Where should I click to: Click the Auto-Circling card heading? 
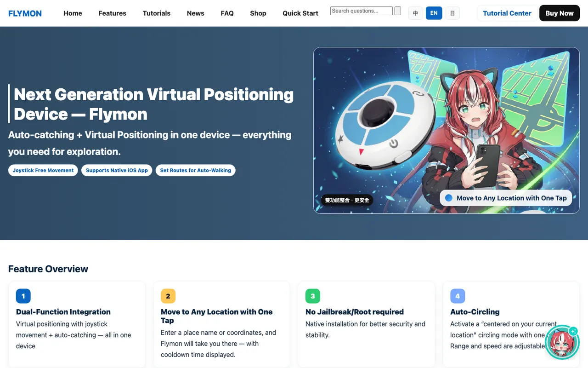[x=475, y=312]
